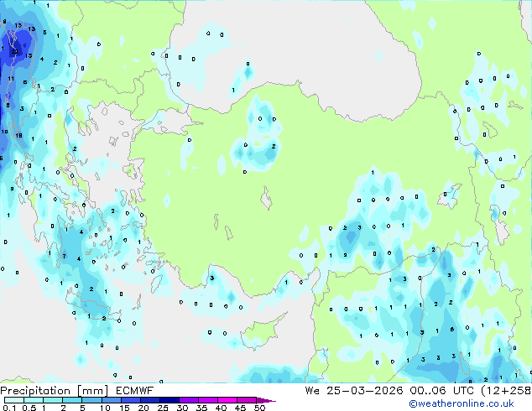Select the 10–15 mm legend color swatch

click(111, 400)
